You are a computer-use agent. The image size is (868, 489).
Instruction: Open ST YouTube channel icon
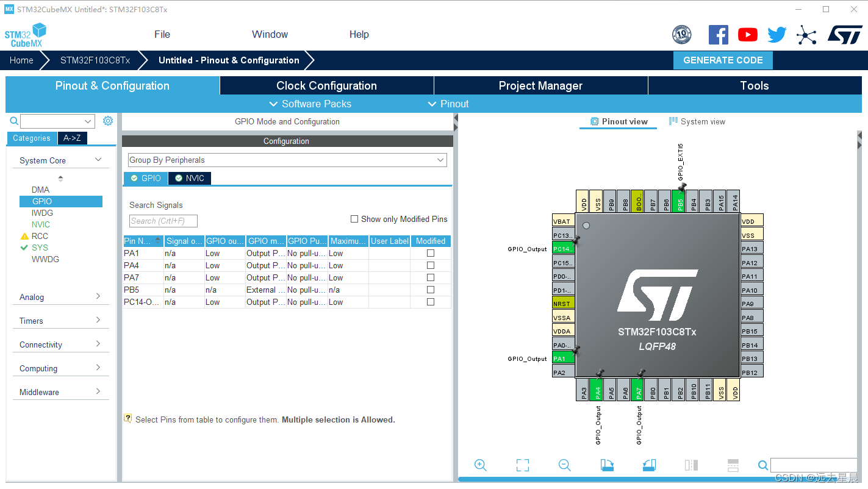pyautogui.click(x=748, y=35)
